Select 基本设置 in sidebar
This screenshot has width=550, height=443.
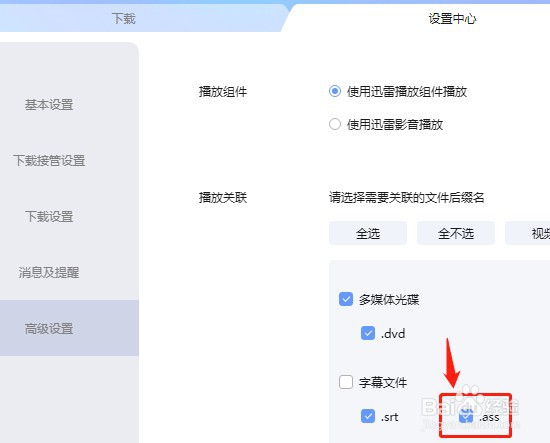49,105
